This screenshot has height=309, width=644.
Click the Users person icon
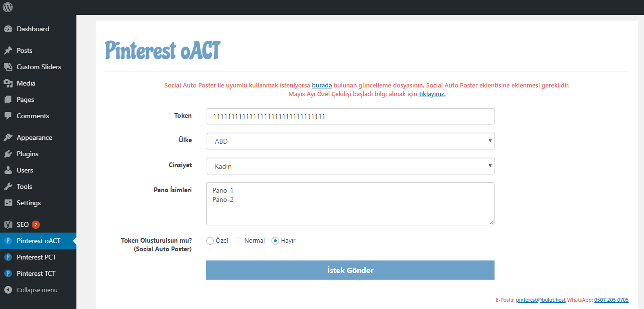coord(8,170)
